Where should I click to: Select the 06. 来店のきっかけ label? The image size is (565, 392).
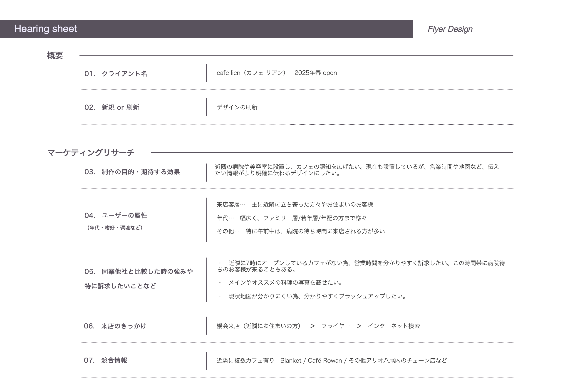[x=115, y=326]
